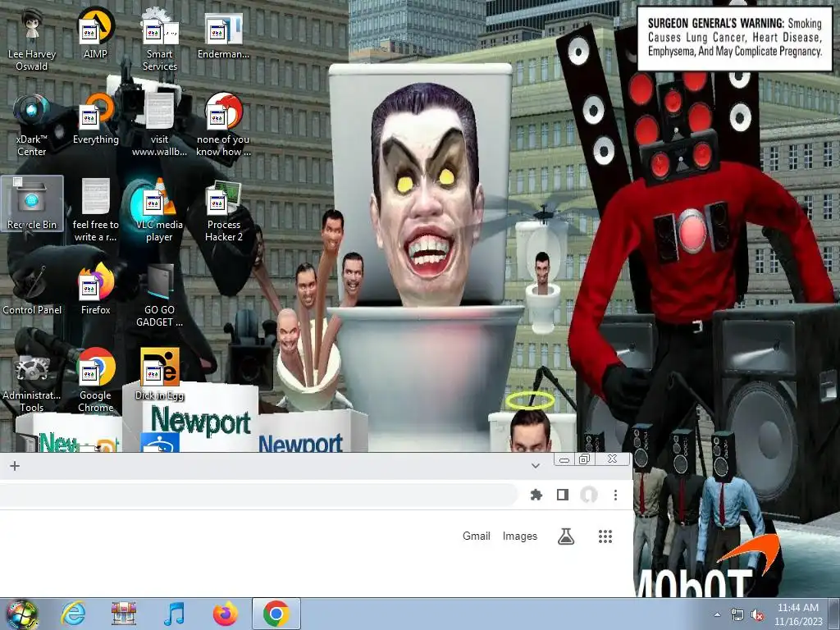
Task: Open the Lee Harvey Oswald desktop icon
Action: (x=32, y=40)
